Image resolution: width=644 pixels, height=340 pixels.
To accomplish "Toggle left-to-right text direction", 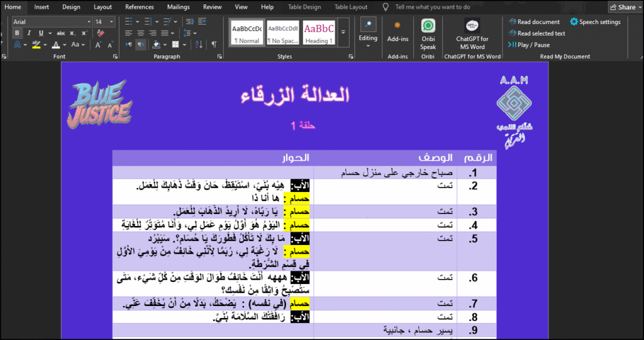I will point(128,45).
